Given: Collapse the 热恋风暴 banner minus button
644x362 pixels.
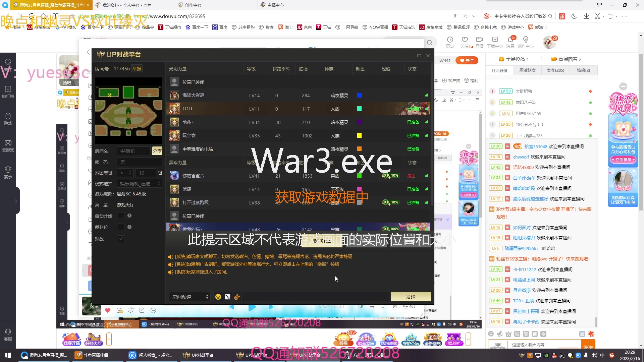Looking at the screenshot, I should [x=623, y=86].
